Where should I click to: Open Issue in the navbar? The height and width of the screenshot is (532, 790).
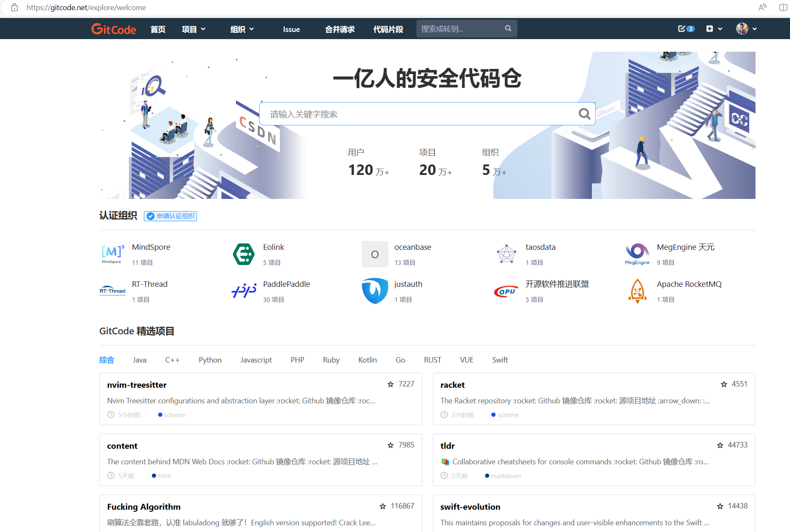(x=292, y=29)
